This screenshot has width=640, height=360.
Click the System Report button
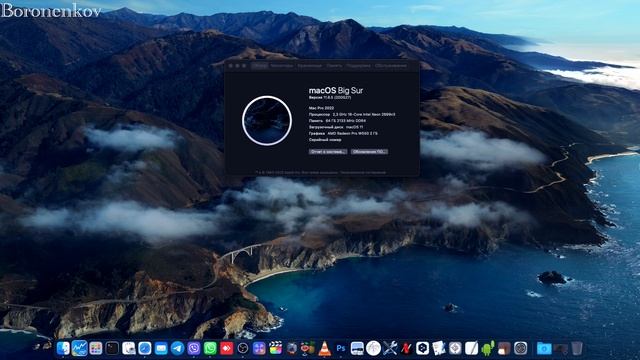[x=328, y=151]
